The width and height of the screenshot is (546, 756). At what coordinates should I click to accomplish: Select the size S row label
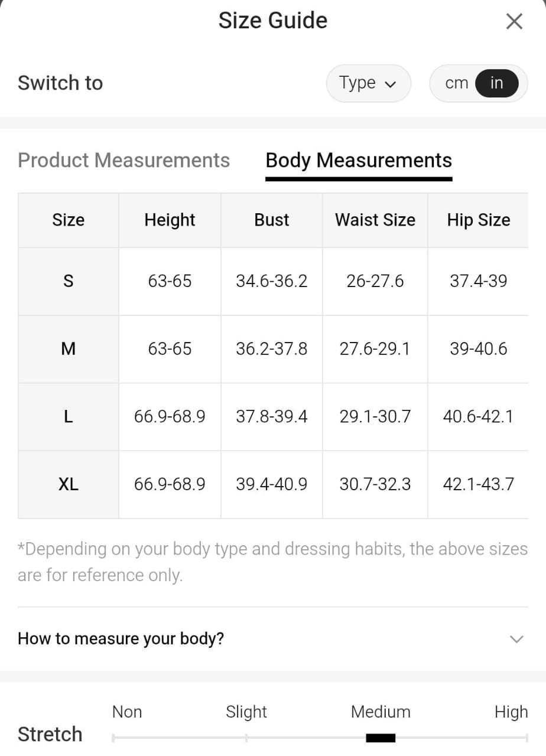click(69, 281)
